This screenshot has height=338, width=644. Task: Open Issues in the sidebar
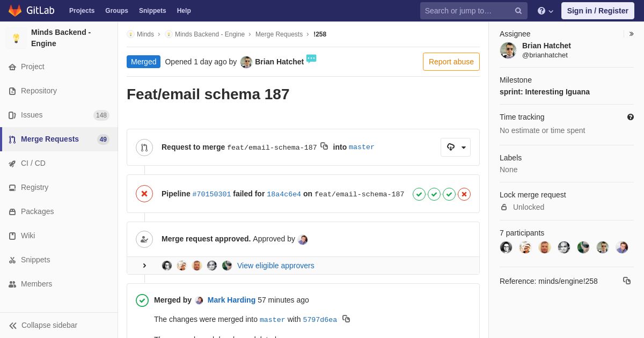pos(59,115)
